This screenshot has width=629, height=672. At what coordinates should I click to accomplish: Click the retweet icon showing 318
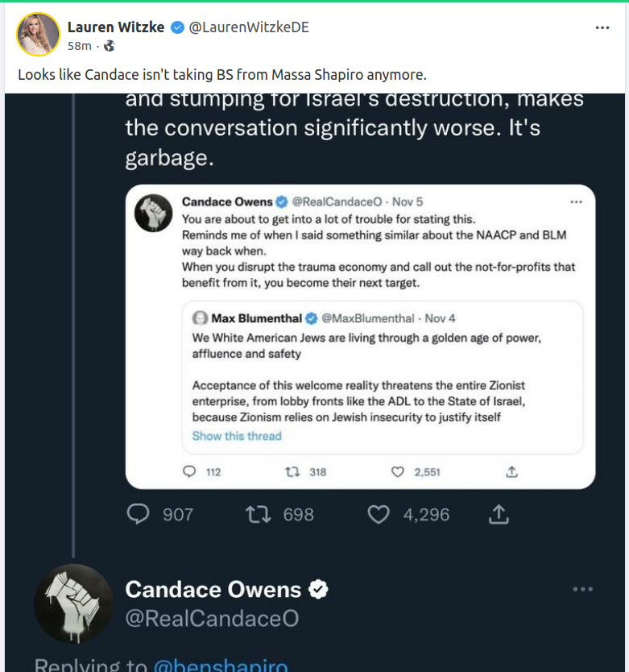click(292, 471)
